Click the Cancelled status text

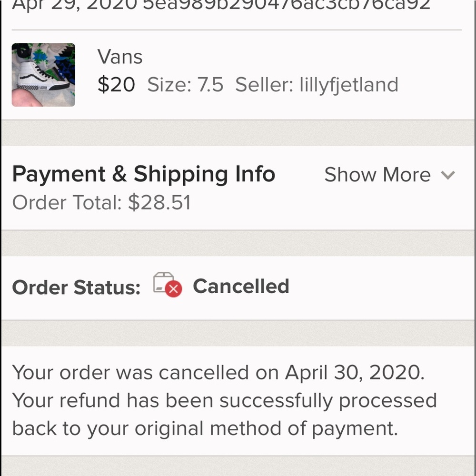pos(241,286)
